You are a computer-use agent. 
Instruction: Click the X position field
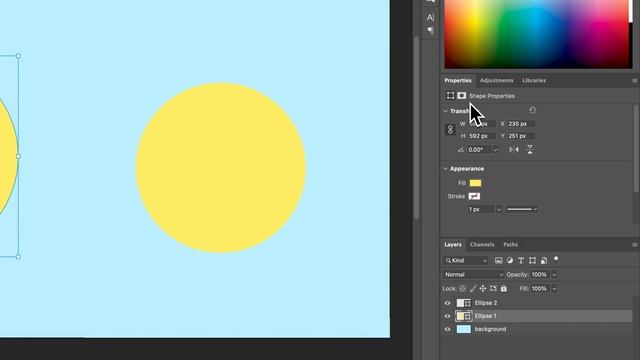(x=521, y=124)
